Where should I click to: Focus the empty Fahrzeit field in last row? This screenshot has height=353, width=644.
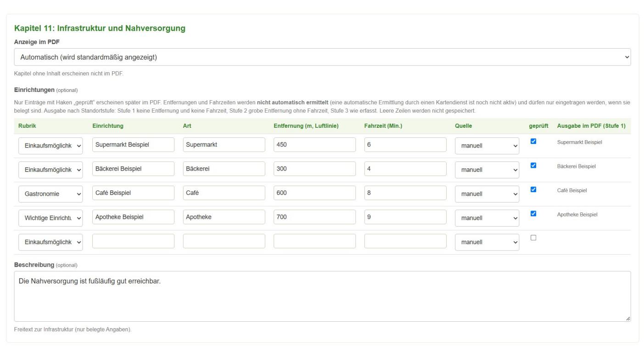pyautogui.click(x=405, y=241)
